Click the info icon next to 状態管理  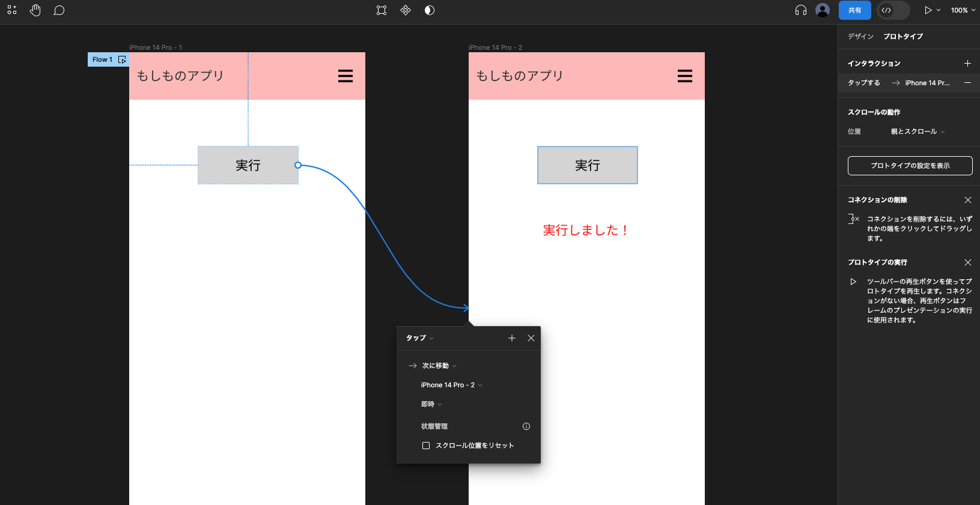coord(526,426)
